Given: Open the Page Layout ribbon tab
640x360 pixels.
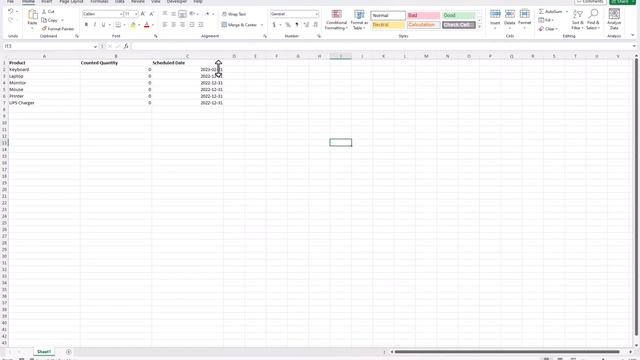Looking at the screenshot, I should [71, 2].
